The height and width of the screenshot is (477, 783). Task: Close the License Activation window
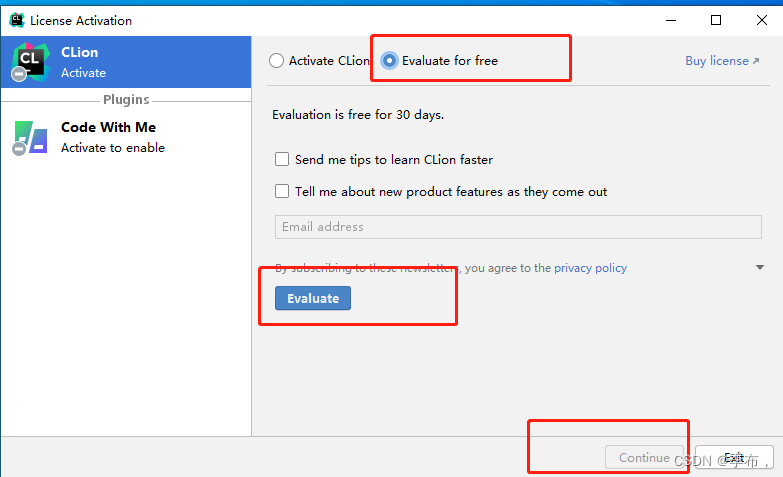(762, 20)
